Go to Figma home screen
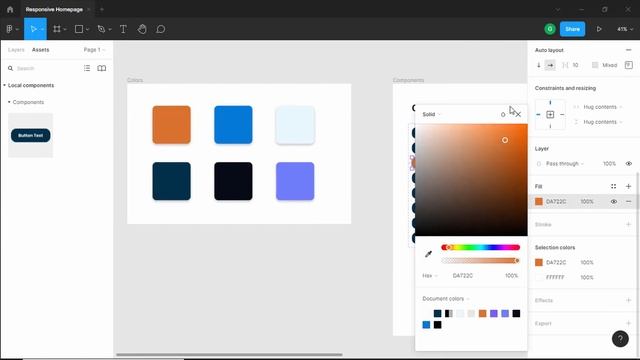Viewport: 640px width, 360px height. tap(10, 9)
